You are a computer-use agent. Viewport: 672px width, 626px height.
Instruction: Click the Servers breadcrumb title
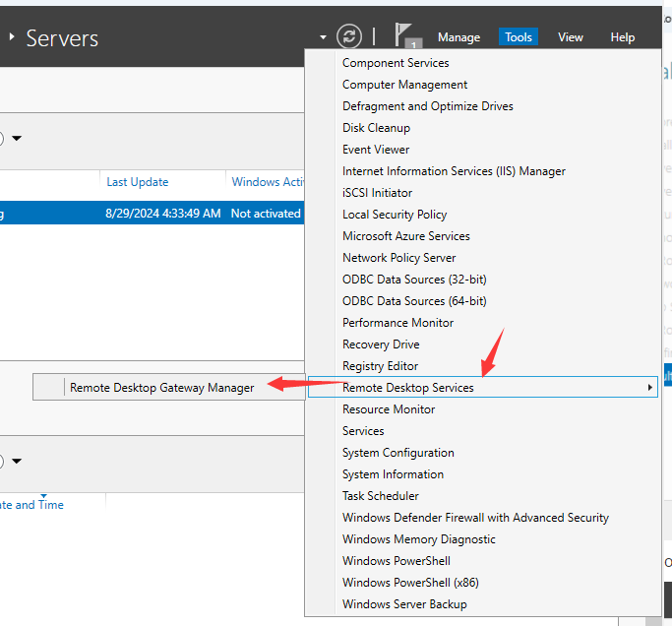tap(62, 38)
